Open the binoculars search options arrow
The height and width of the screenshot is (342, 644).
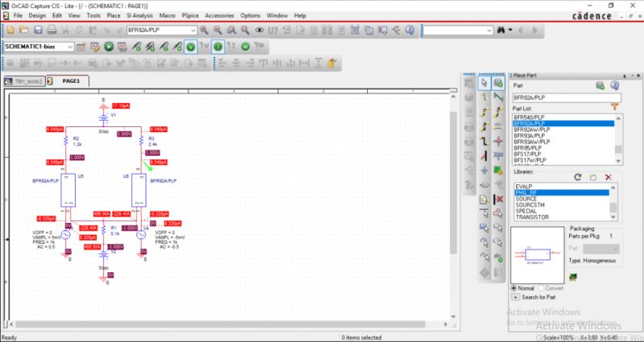[x=510, y=30]
